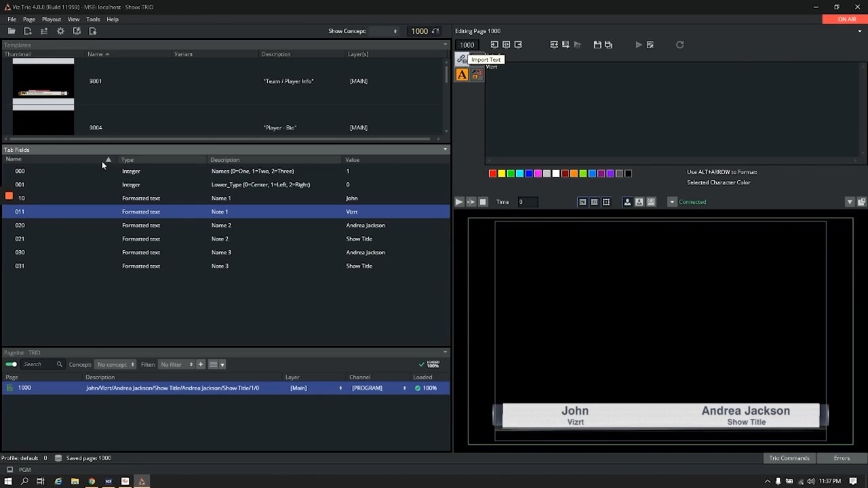Click the continue preview animation button
Screen dimensions: 868x488
coord(471,202)
